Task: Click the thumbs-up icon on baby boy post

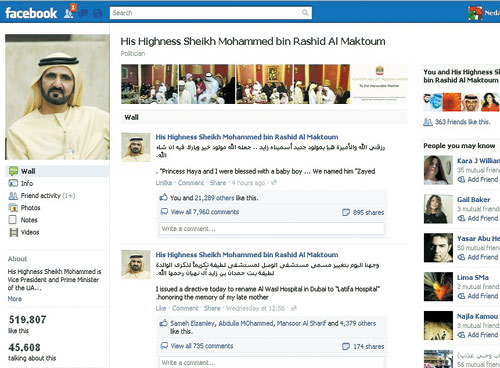Action: click(x=163, y=197)
